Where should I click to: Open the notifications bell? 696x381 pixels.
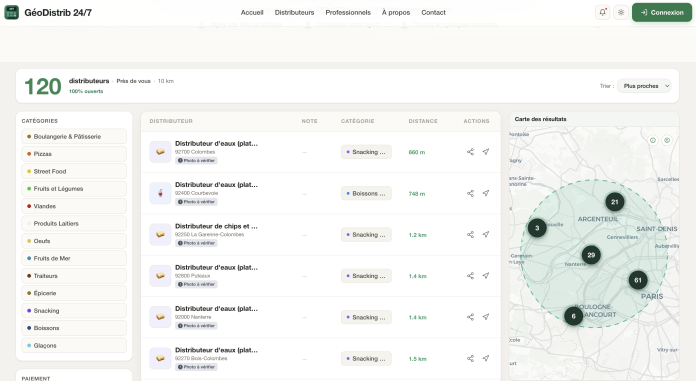602,12
